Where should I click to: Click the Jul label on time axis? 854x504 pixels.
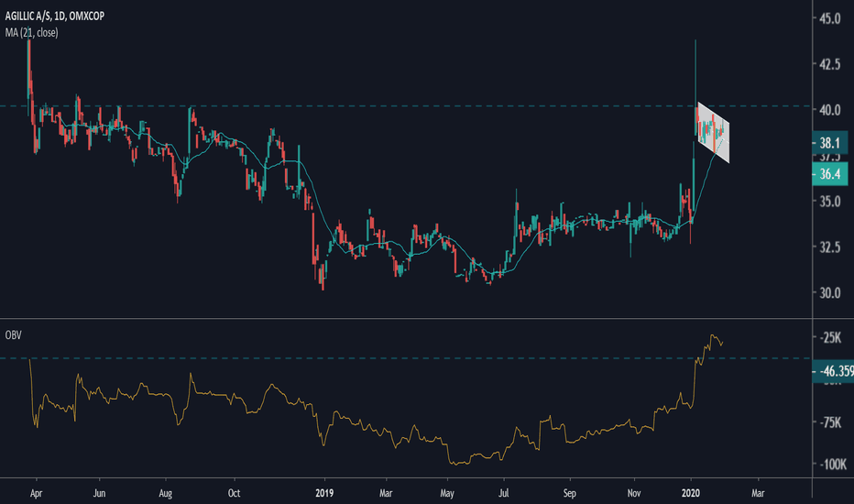504,493
